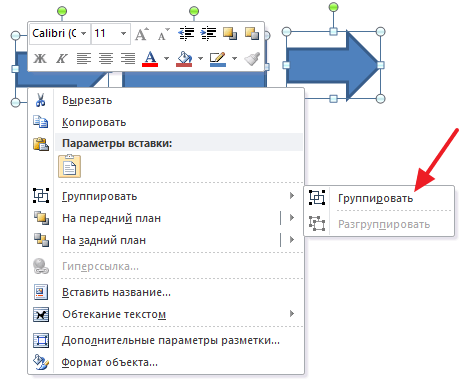
Task: Choose Копировать from context menu
Action: coord(166,122)
